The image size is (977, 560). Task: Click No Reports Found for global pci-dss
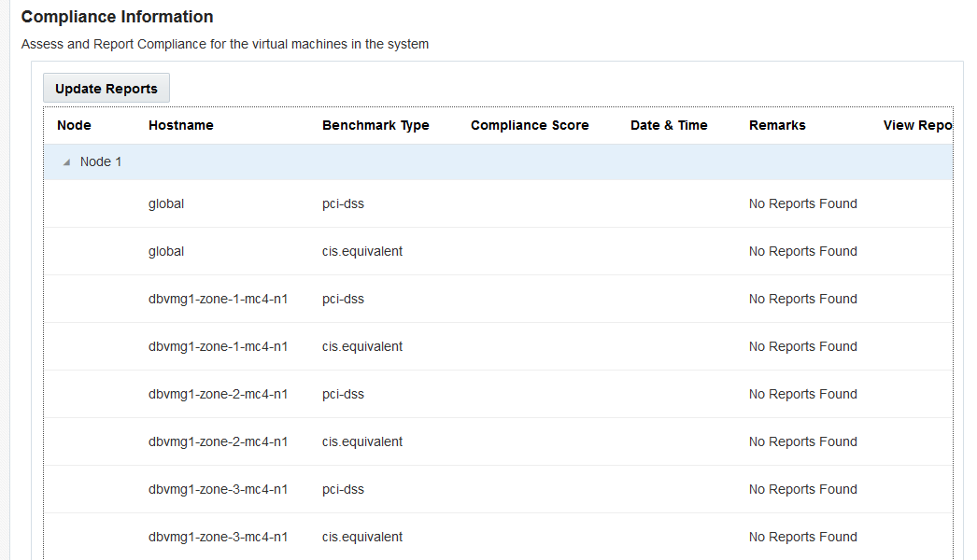pos(802,203)
